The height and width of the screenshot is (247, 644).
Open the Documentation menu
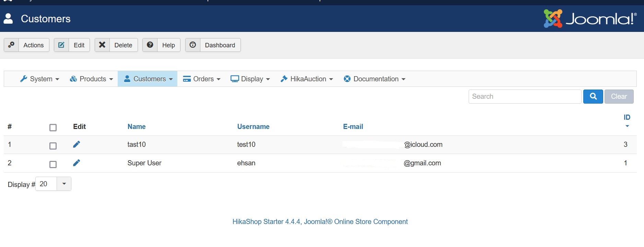point(374,79)
